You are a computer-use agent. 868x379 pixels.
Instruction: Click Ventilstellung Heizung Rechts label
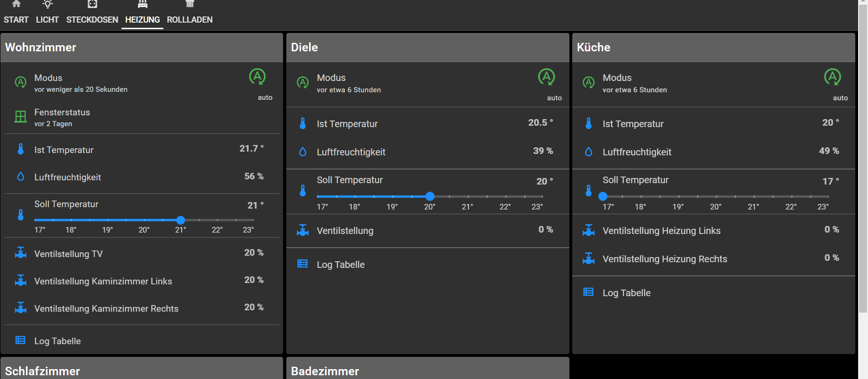coord(665,259)
